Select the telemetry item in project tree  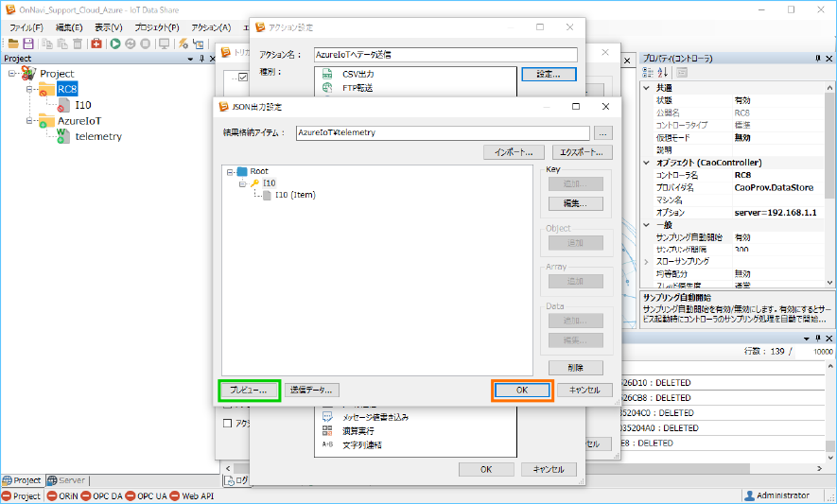97,136
